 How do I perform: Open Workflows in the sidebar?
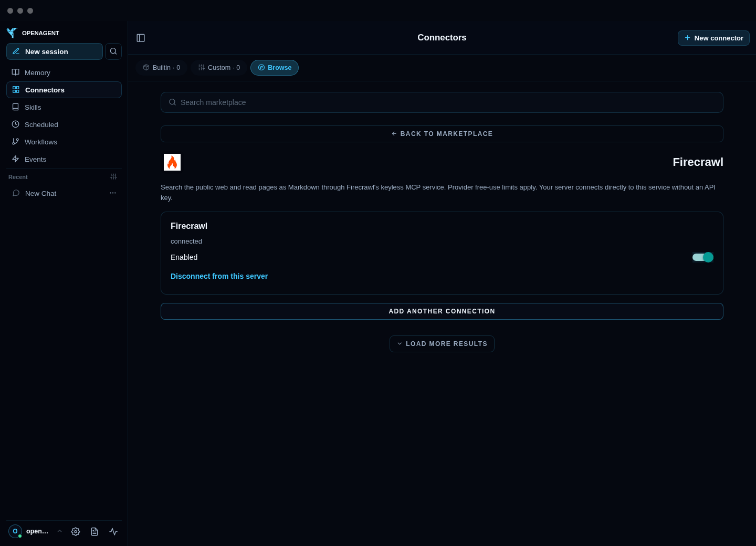pos(64,142)
